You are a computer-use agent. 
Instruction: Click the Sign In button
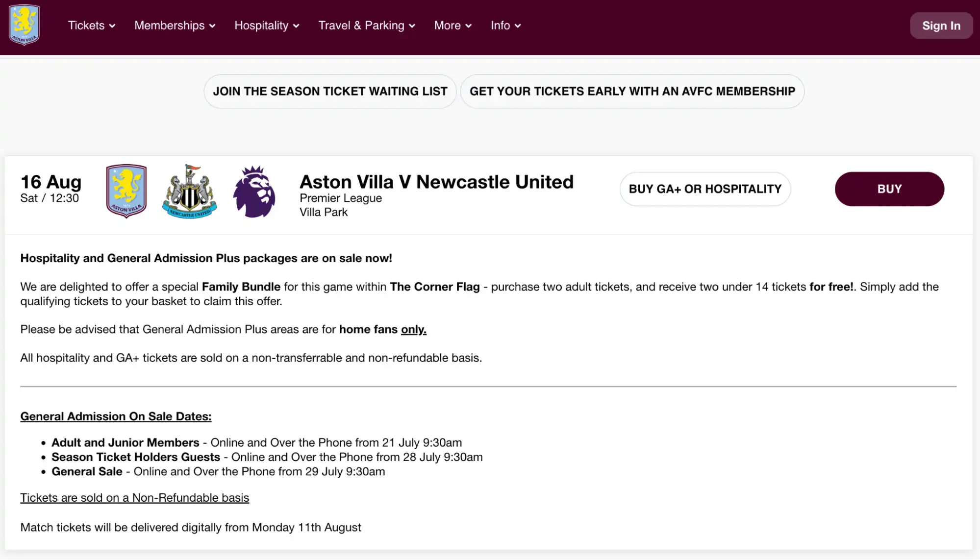click(941, 25)
